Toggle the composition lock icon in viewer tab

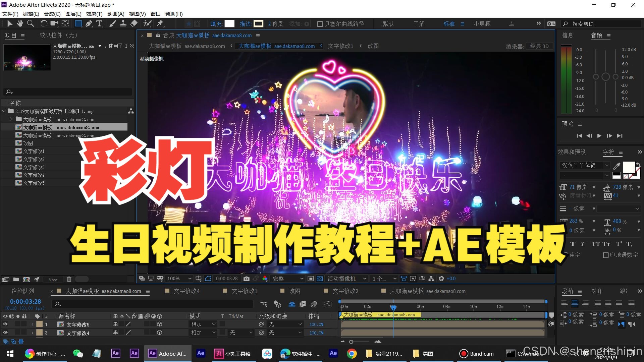pos(158,35)
